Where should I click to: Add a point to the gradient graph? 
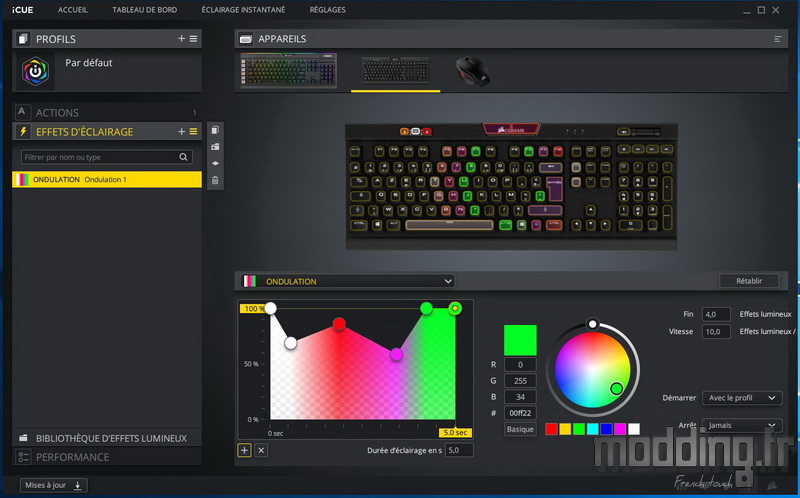click(x=244, y=450)
